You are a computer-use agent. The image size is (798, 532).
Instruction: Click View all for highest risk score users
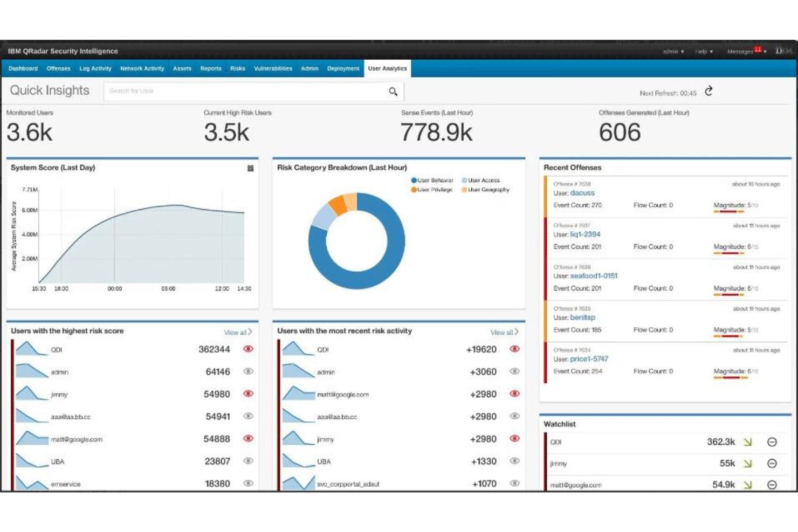(237, 332)
